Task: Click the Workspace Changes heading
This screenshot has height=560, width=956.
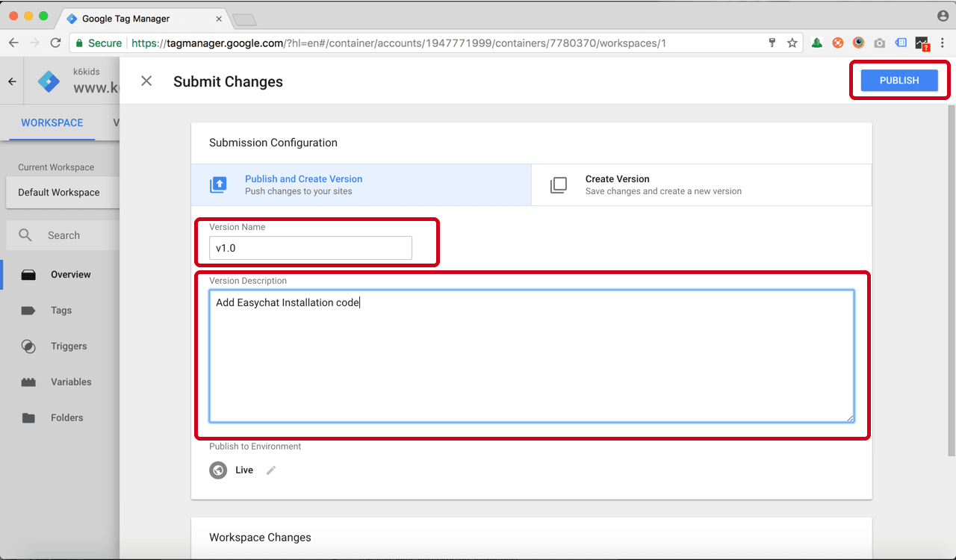Action: coord(260,538)
